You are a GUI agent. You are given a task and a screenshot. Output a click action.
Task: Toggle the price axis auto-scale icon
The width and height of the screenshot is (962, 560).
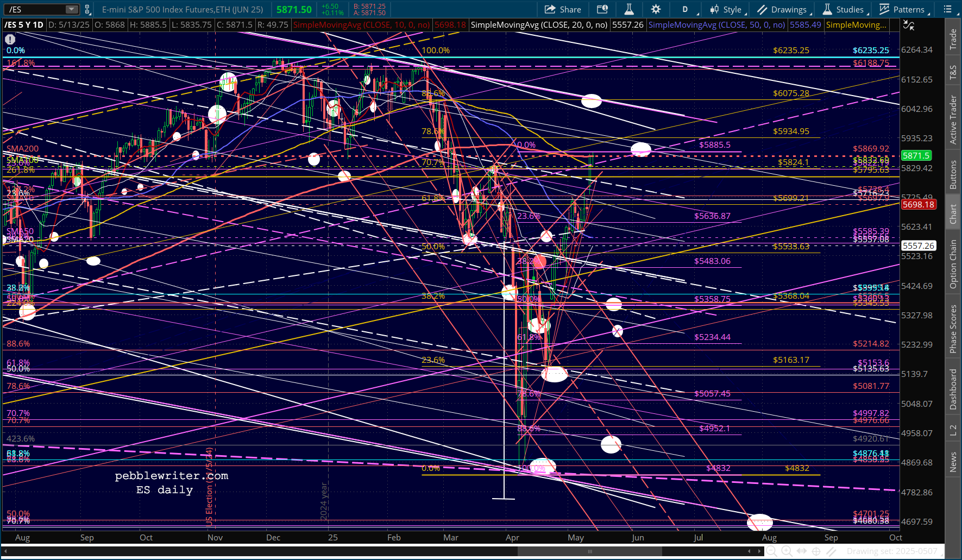908,25
